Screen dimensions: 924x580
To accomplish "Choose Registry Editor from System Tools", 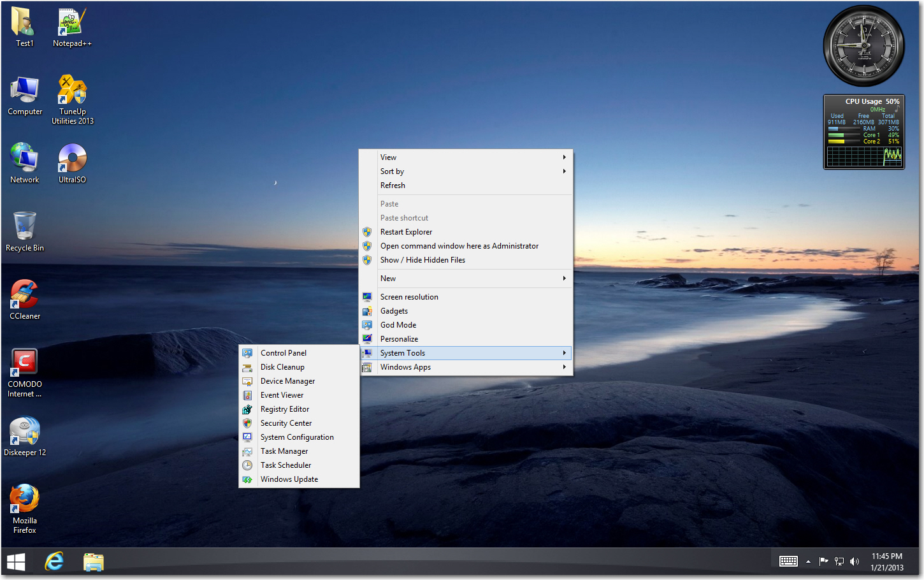I will coord(299,409).
